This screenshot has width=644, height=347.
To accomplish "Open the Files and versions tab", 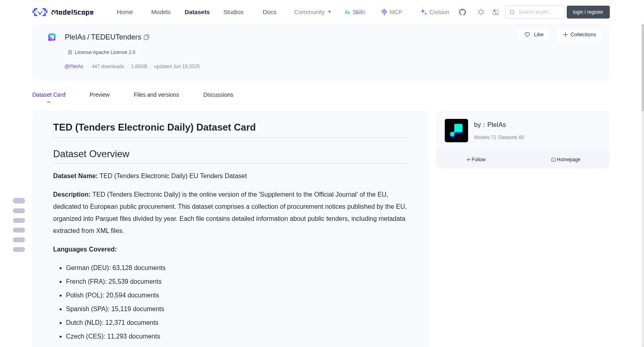I will pyautogui.click(x=156, y=95).
